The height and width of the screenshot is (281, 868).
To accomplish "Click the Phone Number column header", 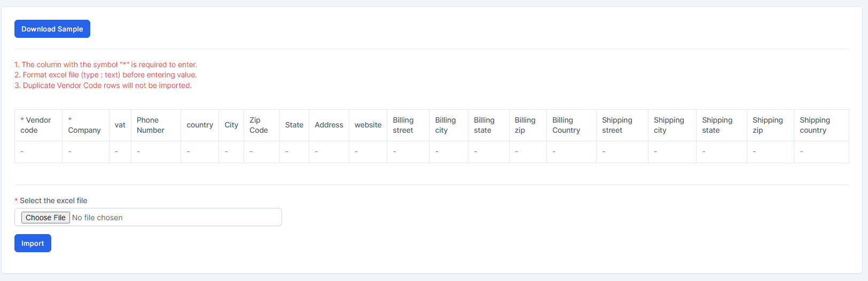I will tap(151, 125).
